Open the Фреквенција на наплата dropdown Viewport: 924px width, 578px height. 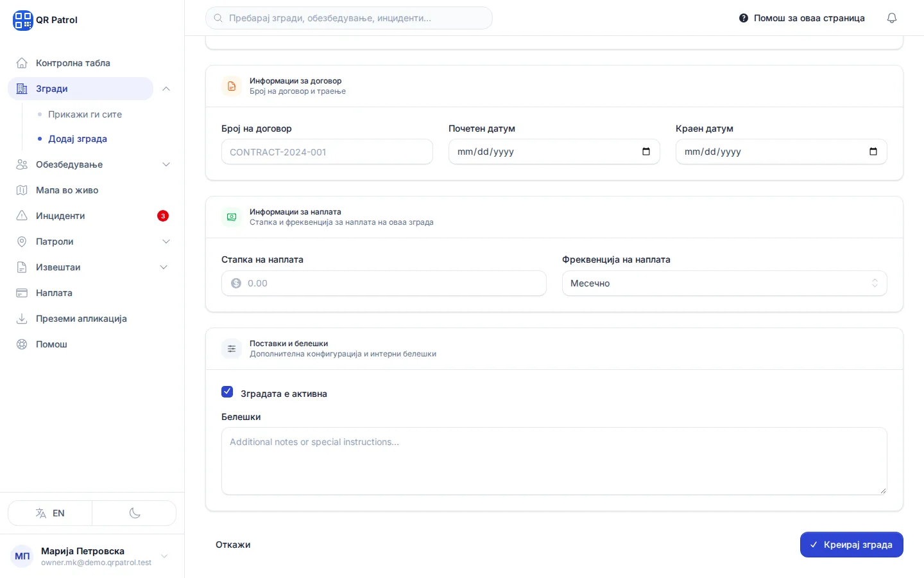(724, 283)
